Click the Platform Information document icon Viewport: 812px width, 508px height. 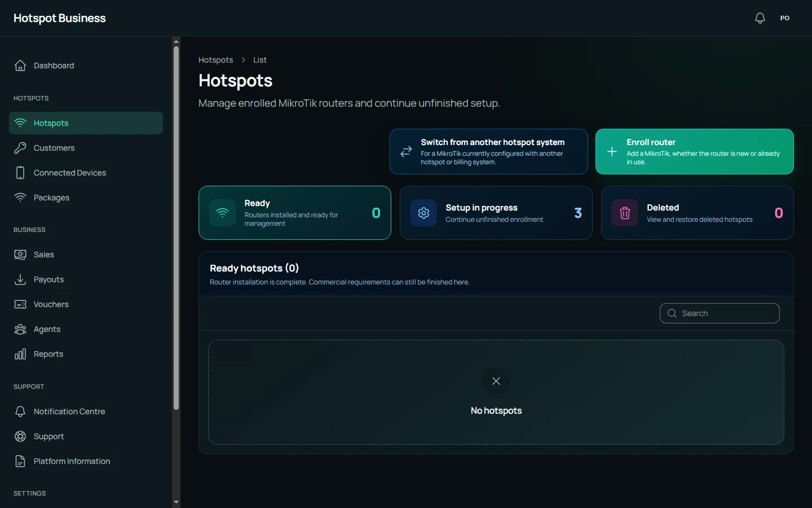20,461
